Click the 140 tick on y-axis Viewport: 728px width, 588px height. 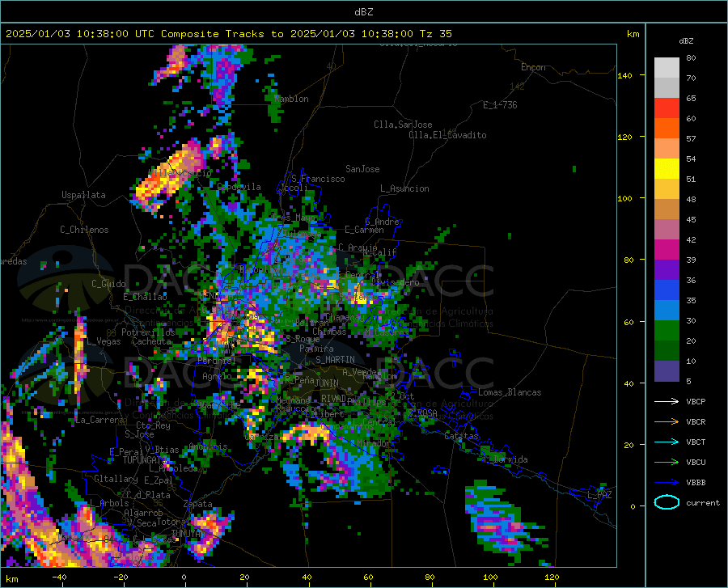625,75
